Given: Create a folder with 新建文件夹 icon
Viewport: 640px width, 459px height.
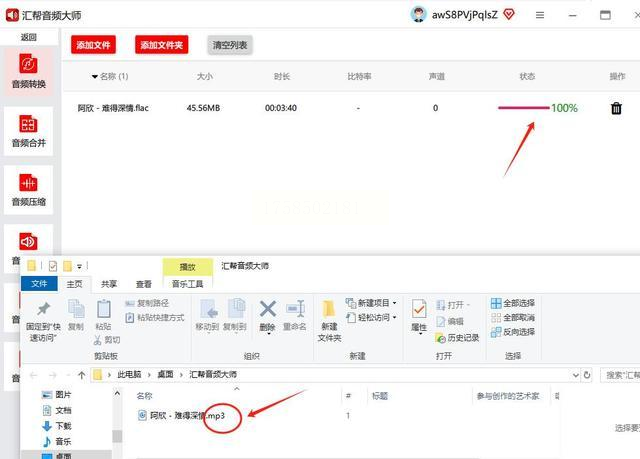Looking at the screenshot, I should click(x=329, y=310).
